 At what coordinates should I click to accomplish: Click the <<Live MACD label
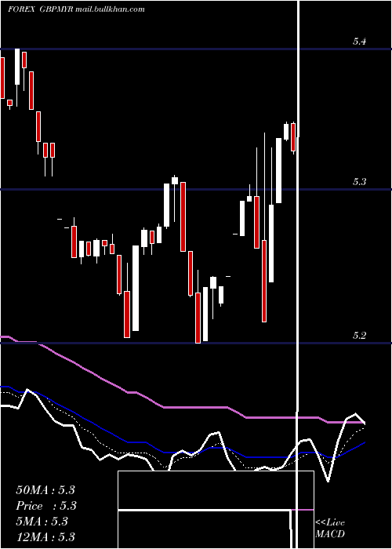[330, 528]
